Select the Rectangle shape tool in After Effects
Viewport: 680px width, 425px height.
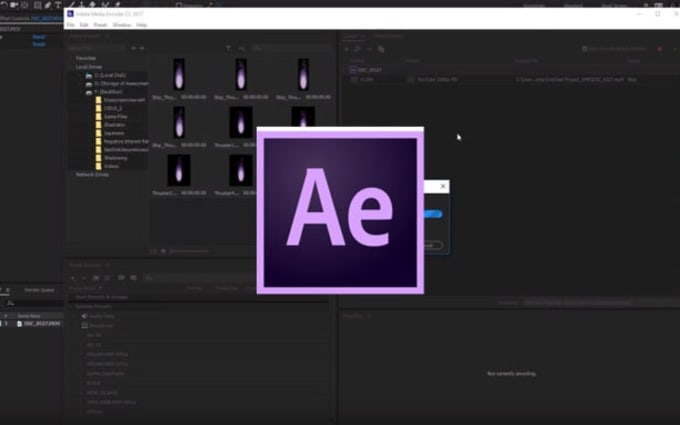point(37,5)
